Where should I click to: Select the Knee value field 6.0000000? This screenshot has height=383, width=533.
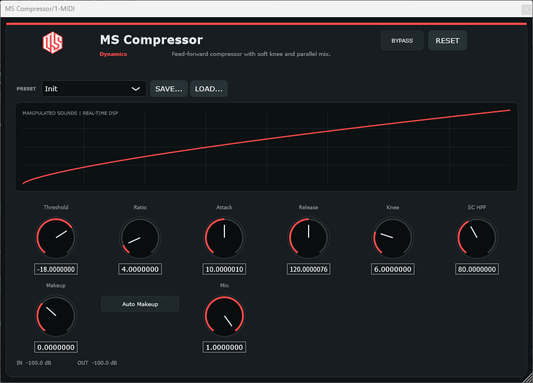(393, 269)
